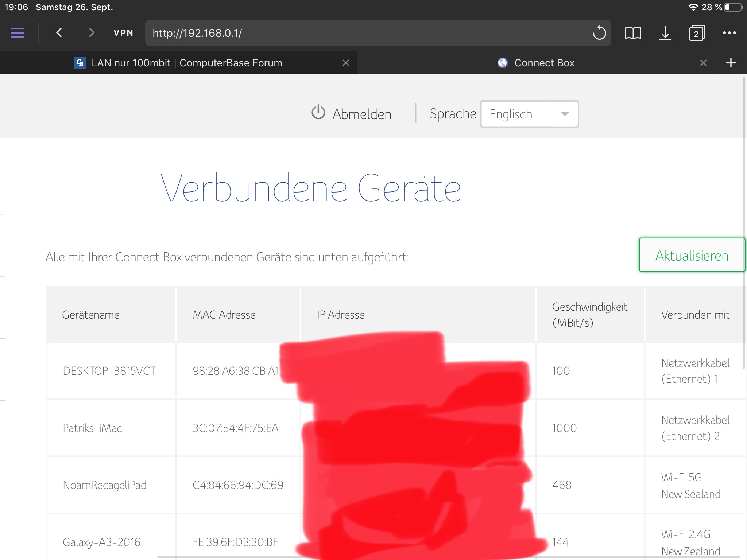
Task: Select the DESKTOP-B815VCT device row
Action: [x=109, y=371]
